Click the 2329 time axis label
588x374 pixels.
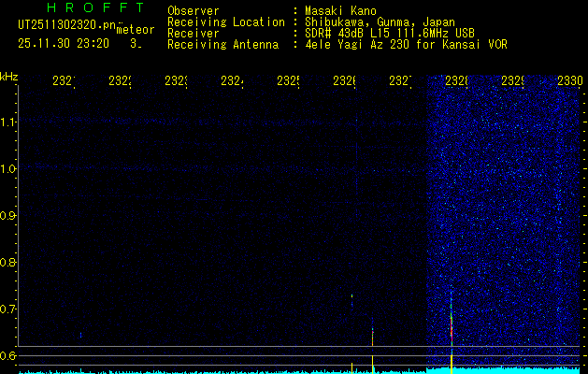tap(512, 80)
